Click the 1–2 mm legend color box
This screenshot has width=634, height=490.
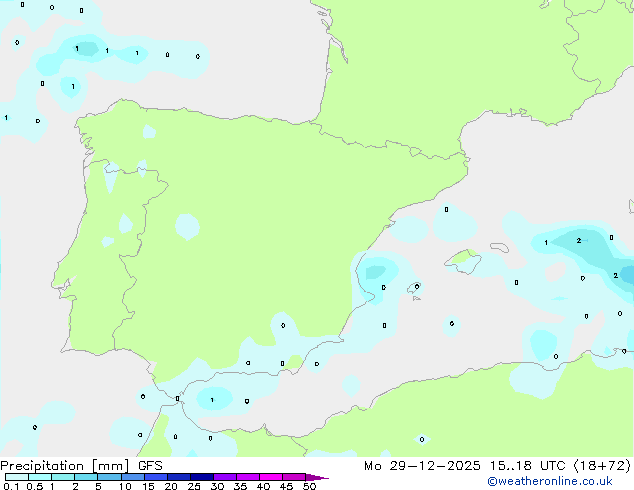point(63,477)
